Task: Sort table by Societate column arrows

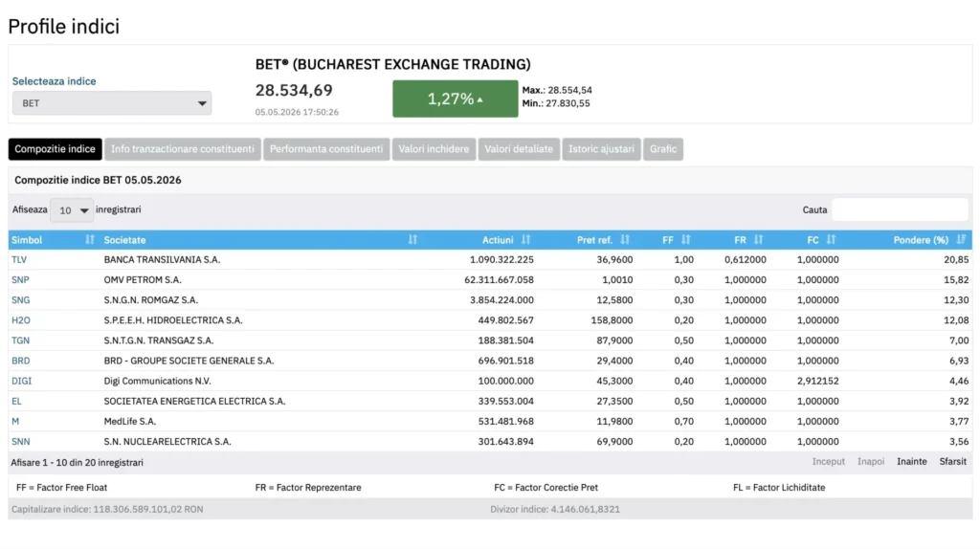Action: 412,240
